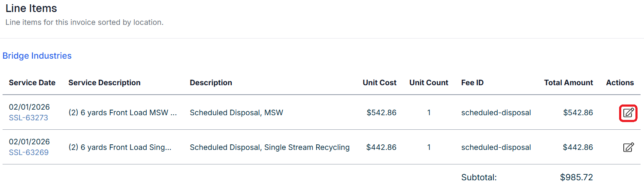Click the Service Description column header

[x=104, y=83]
